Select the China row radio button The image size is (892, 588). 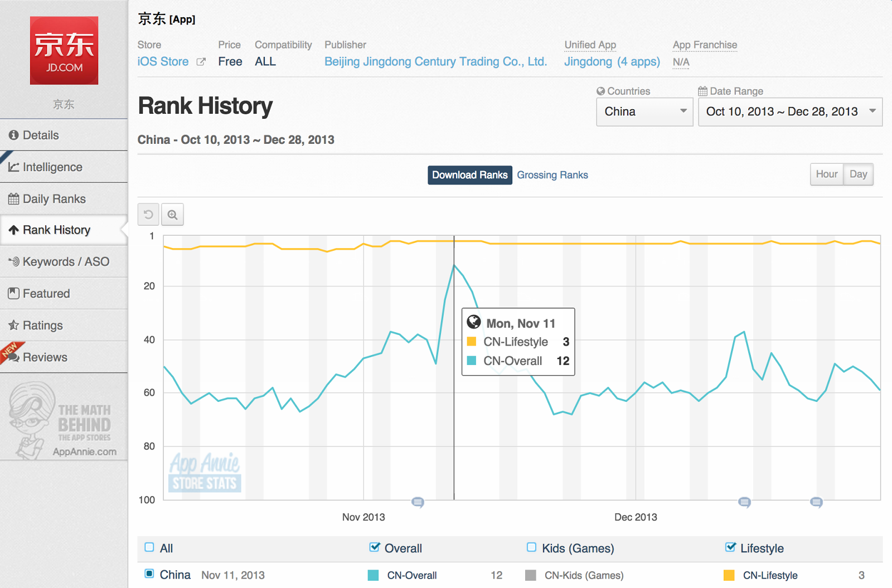pyautogui.click(x=149, y=574)
